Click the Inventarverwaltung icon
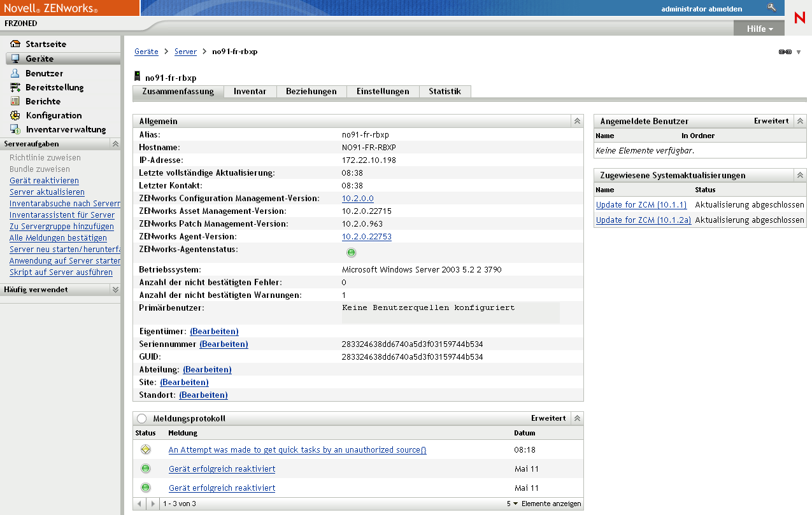 pos(15,129)
